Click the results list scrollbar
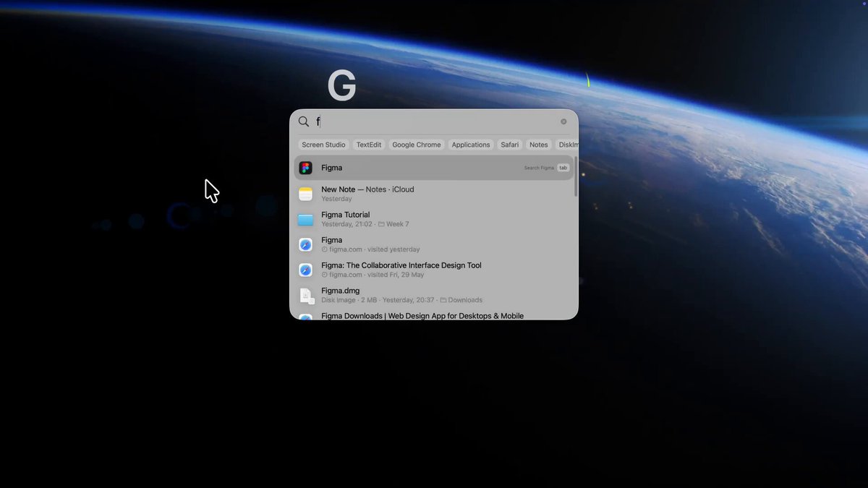The height and width of the screenshot is (488, 868). (576, 176)
